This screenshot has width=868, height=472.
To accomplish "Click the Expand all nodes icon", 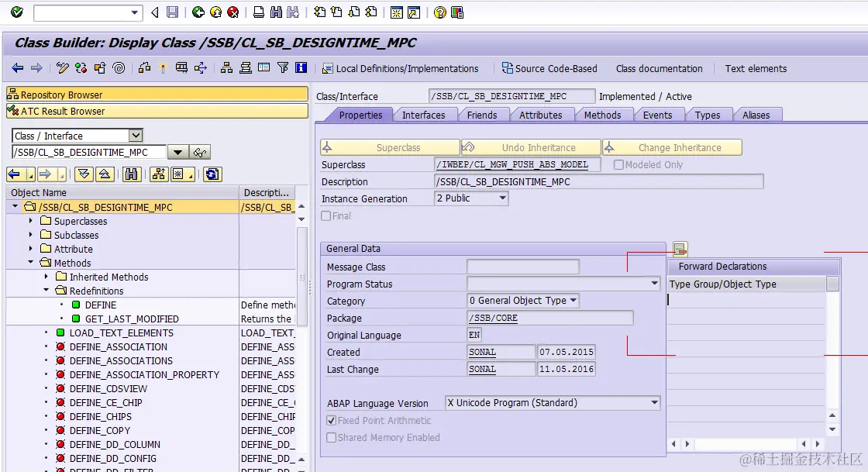I will tap(84, 174).
